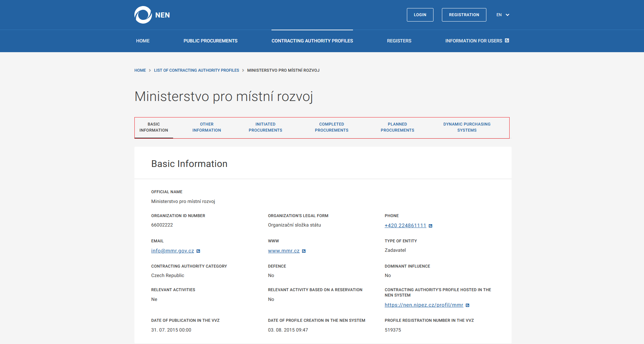Image resolution: width=644 pixels, height=344 pixels.
Task: Click the profile creation date 03. 08. 2015 09:47
Action: point(288,330)
